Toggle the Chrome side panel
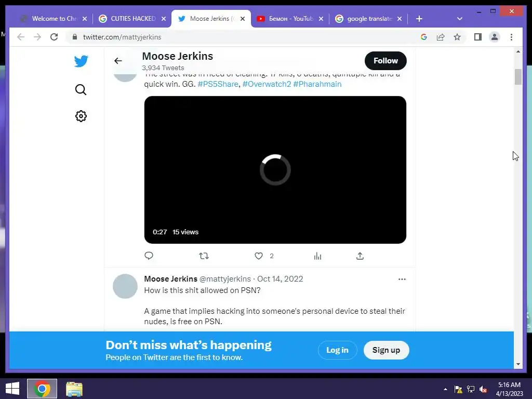Image resolution: width=532 pixels, height=399 pixels. point(478,37)
